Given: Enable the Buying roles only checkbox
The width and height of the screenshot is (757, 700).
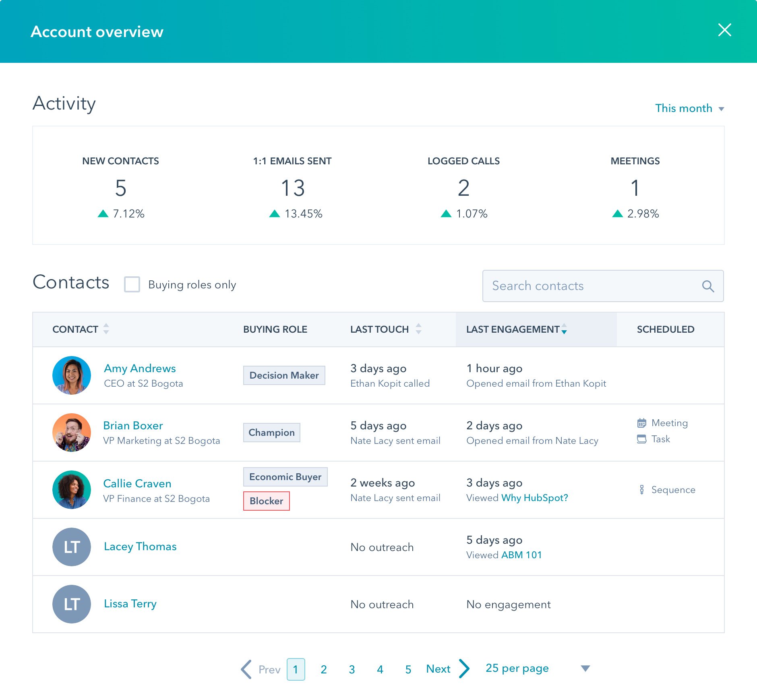Looking at the screenshot, I should [132, 284].
